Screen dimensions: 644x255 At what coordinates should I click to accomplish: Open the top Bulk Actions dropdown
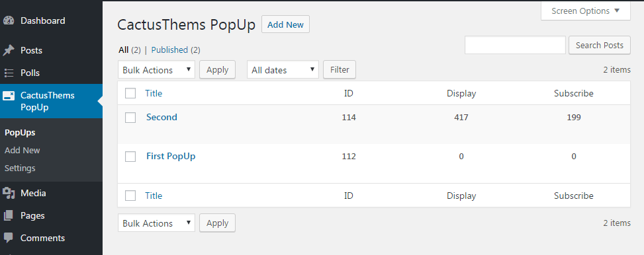pos(156,69)
